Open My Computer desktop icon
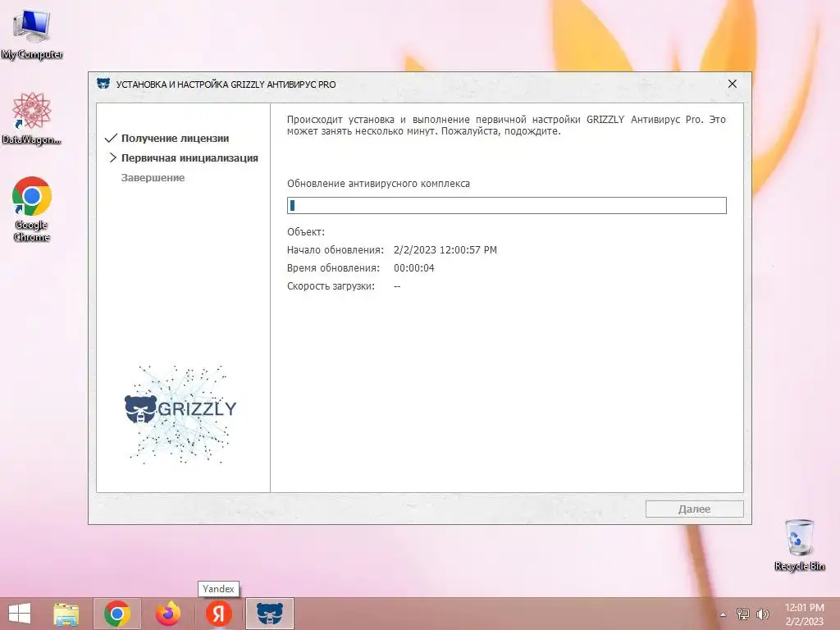Viewport: 840px width, 630px height. coord(32,34)
